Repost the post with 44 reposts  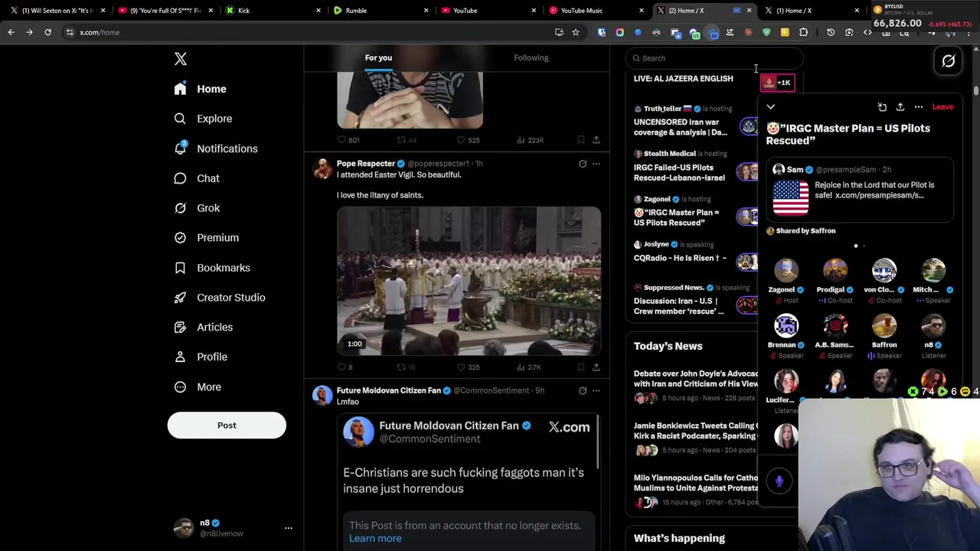407,140
